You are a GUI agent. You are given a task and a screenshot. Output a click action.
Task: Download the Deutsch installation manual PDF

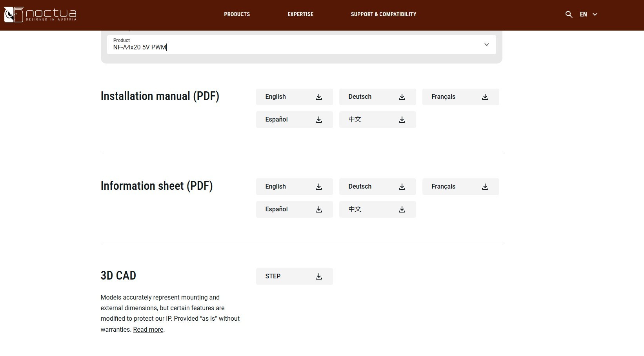pos(377,97)
